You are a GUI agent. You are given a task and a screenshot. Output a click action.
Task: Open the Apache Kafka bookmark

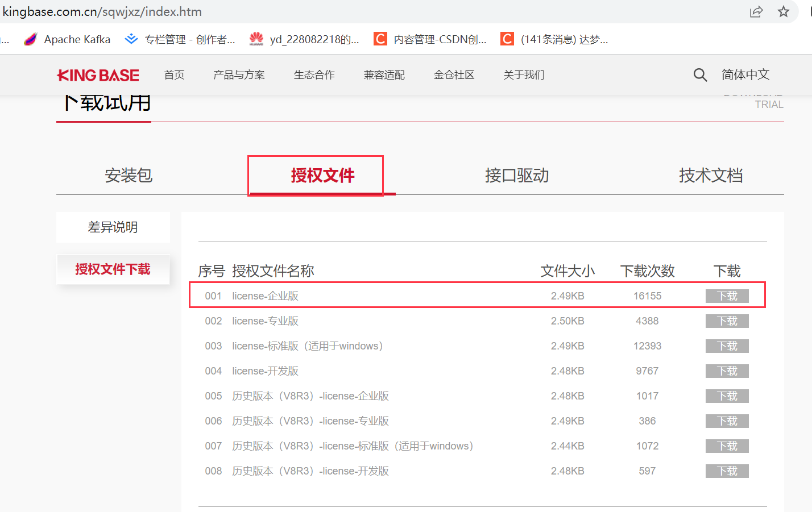[77, 39]
